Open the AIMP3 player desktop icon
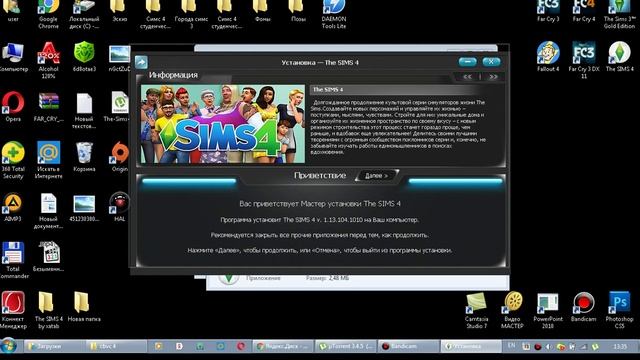Screen dimensions: 640x360 click(x=13, y=207)
